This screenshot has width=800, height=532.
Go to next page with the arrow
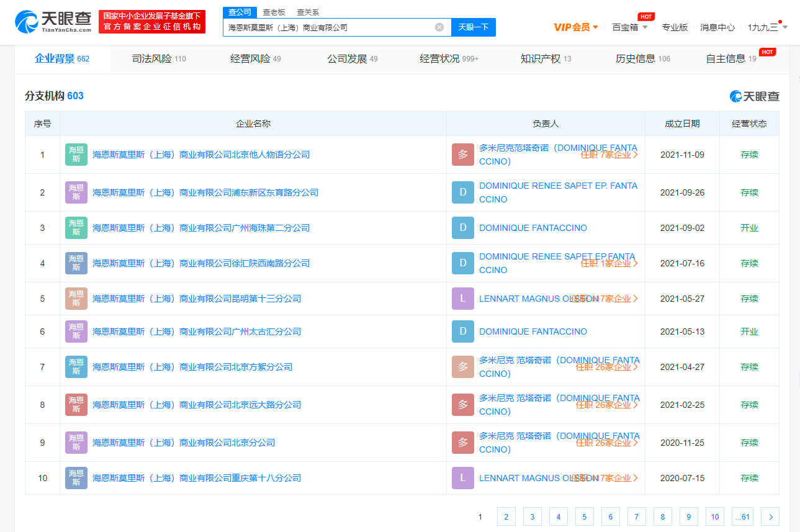tap(770, 516)
